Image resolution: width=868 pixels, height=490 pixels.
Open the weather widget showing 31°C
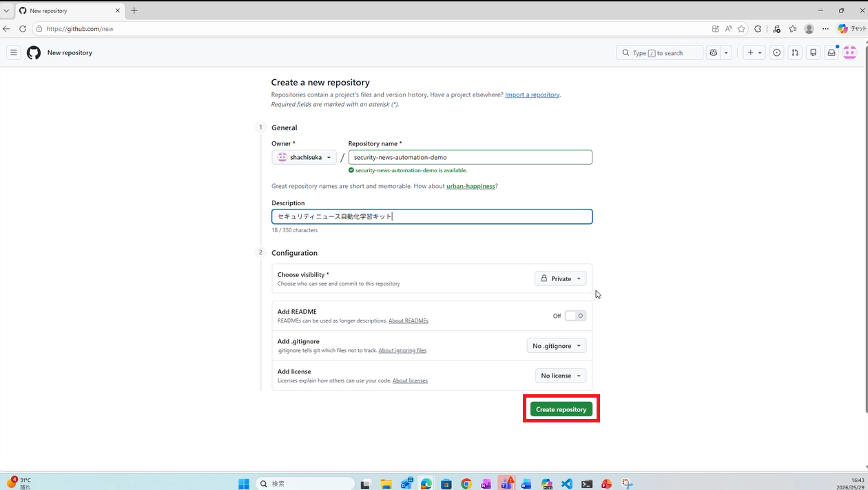pyautogui.click(x=19, y=482)
